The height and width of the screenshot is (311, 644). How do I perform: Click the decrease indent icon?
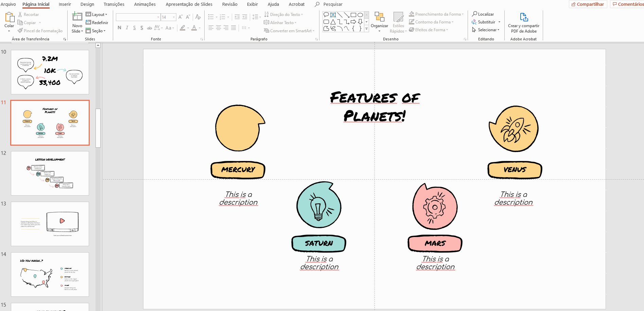(x=237, y=17)
